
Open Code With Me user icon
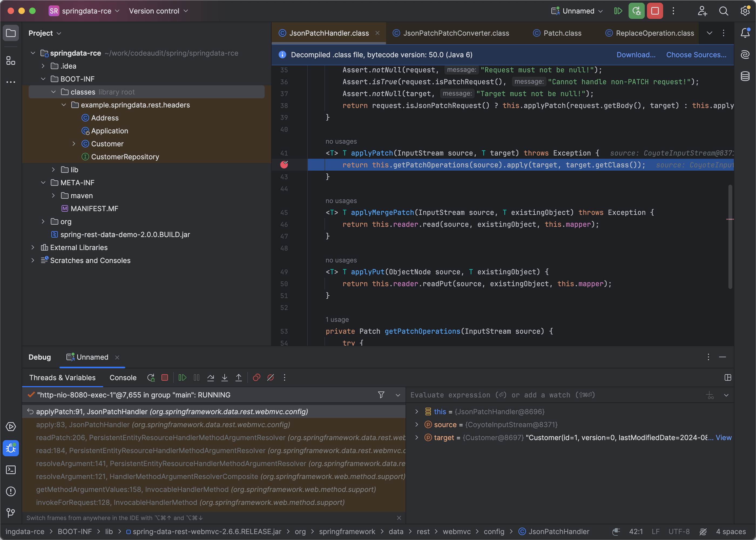coord(702,11)
